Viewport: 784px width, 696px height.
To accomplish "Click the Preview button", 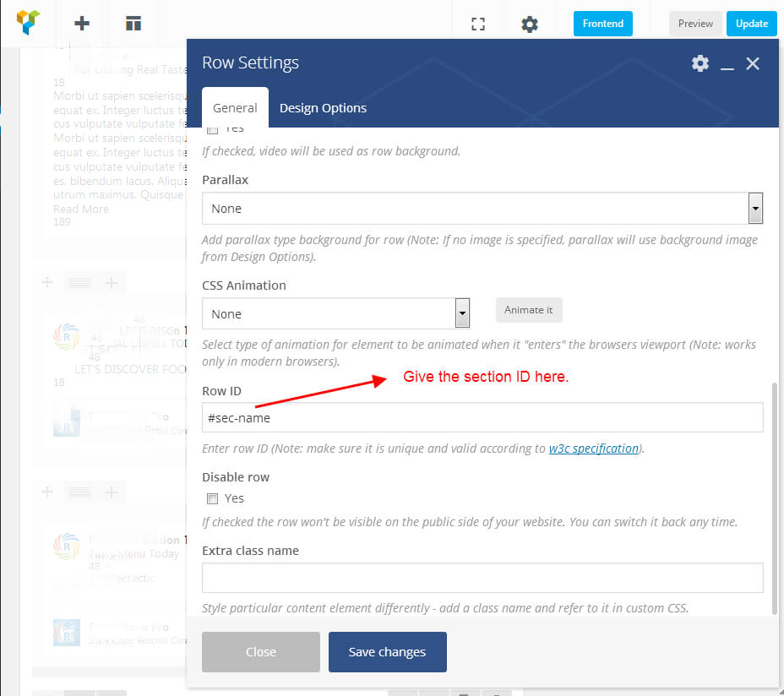I will (x=695, y=24).
